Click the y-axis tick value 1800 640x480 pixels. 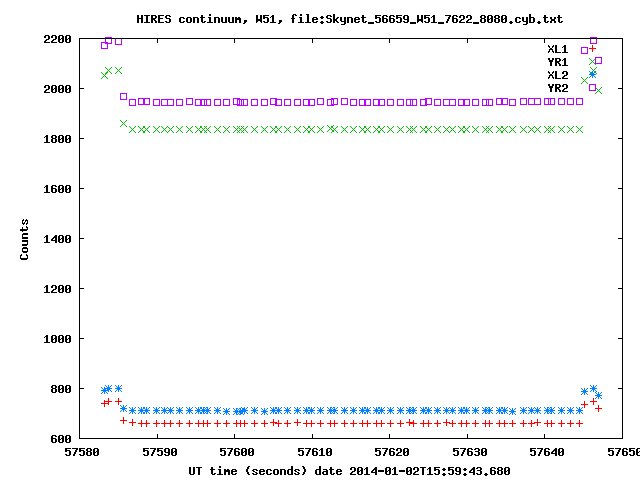(x=57, y=139)
